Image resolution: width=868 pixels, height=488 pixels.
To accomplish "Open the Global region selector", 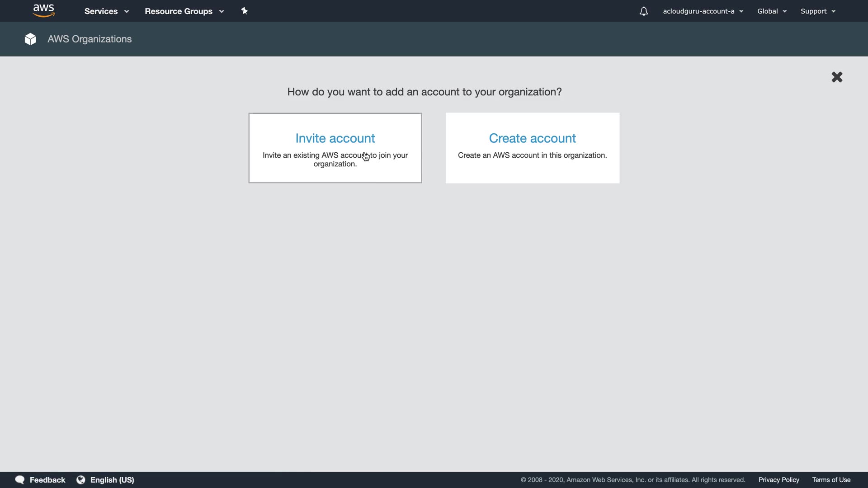I will [772, 11].
